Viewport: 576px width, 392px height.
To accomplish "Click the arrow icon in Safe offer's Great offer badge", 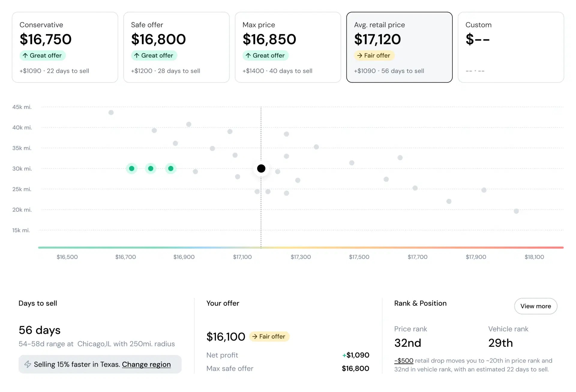I will click(x=137, y=55).
